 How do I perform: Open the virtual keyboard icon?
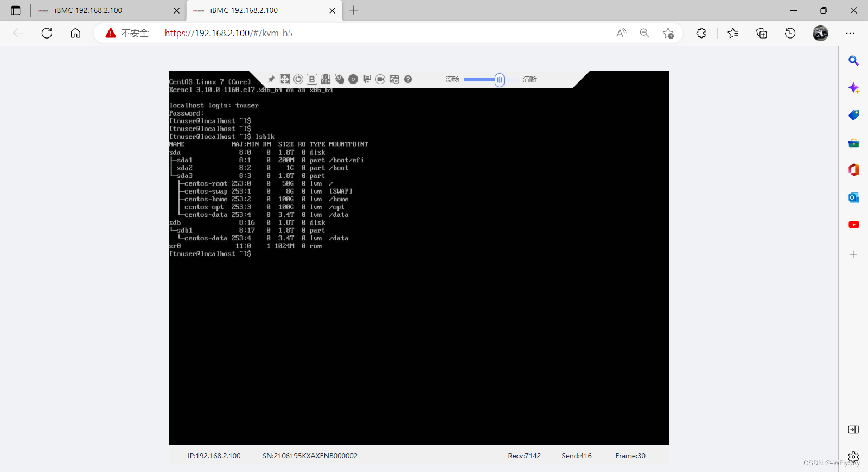pos(394,79)
